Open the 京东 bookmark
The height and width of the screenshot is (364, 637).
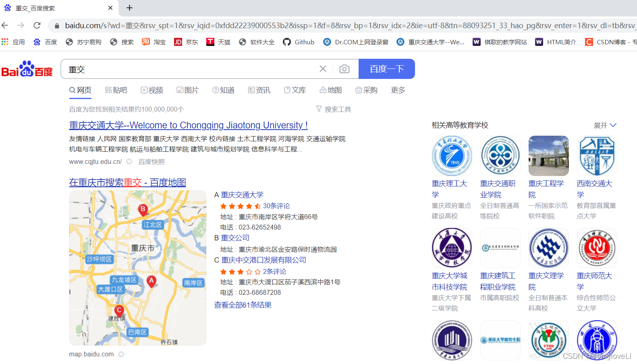pyautogui.click(x=186, y=42)
